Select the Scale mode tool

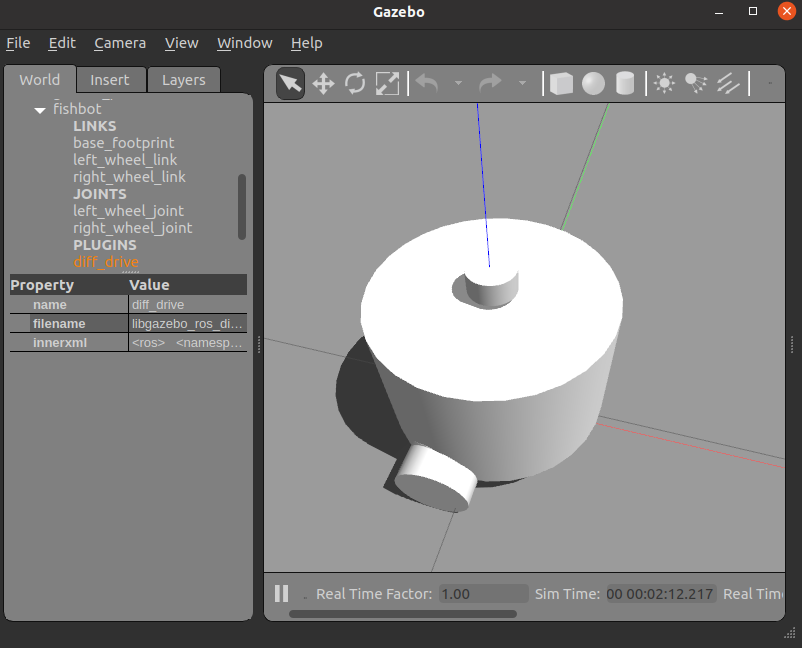point(387,83)
